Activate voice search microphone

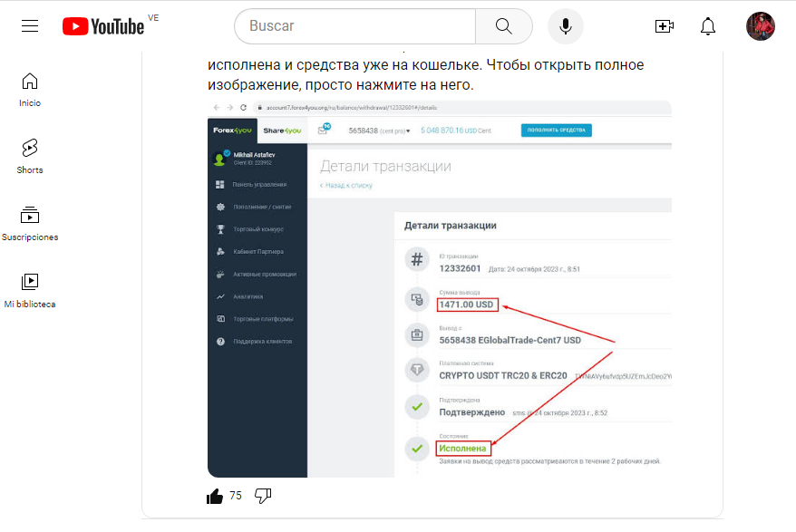pyautogui.click(x=566, y=26)
